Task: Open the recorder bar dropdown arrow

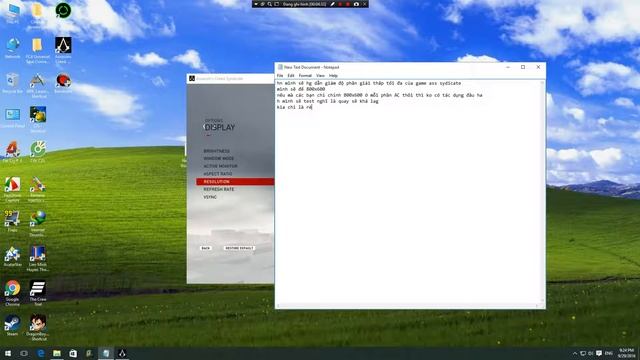Action: coord(256,4)
